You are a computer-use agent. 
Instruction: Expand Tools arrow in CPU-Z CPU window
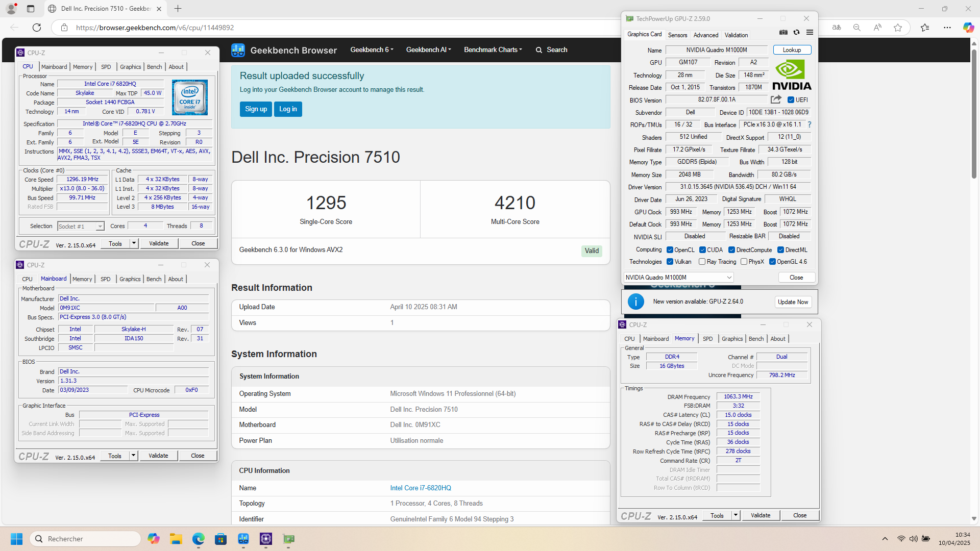(x=134, y=243)
